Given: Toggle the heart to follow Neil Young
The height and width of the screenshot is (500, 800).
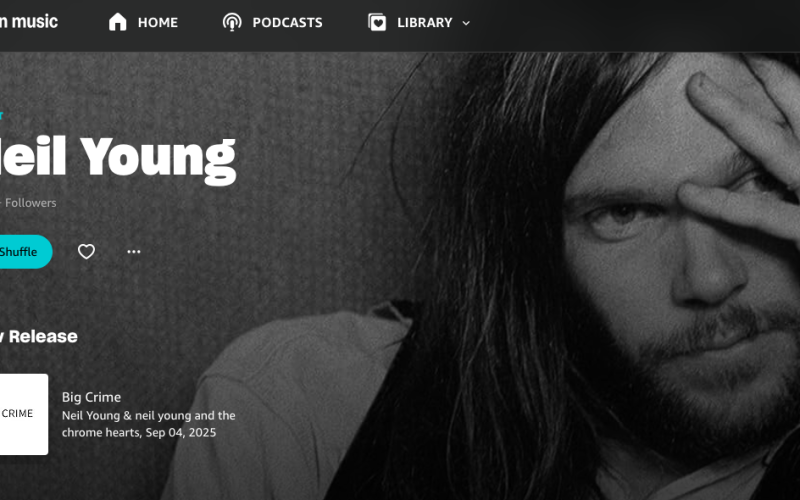Looking at the screenshot, I should 86,252.
